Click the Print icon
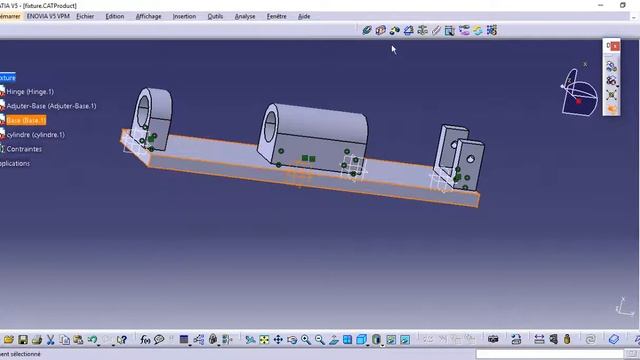640x360 pixels. tap(37, 340)
